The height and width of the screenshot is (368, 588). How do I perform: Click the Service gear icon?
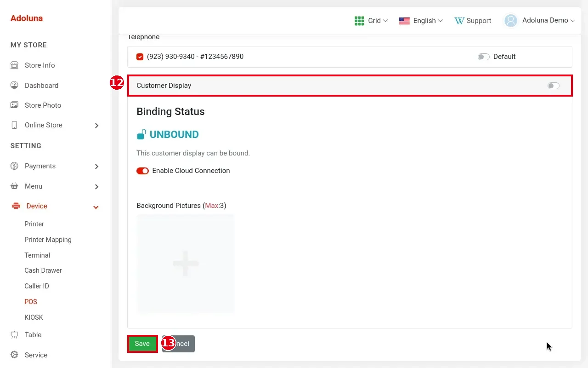tap(14, 355)
